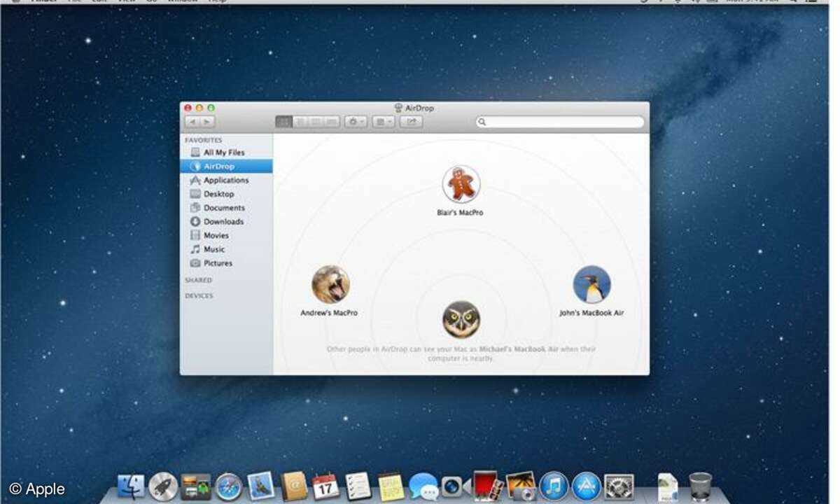
Task: Select All My Files in sidebar
Action: [225, 153]
